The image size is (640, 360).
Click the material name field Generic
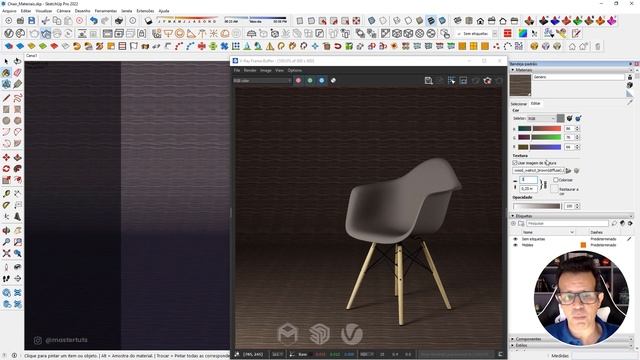pos(578,77)
